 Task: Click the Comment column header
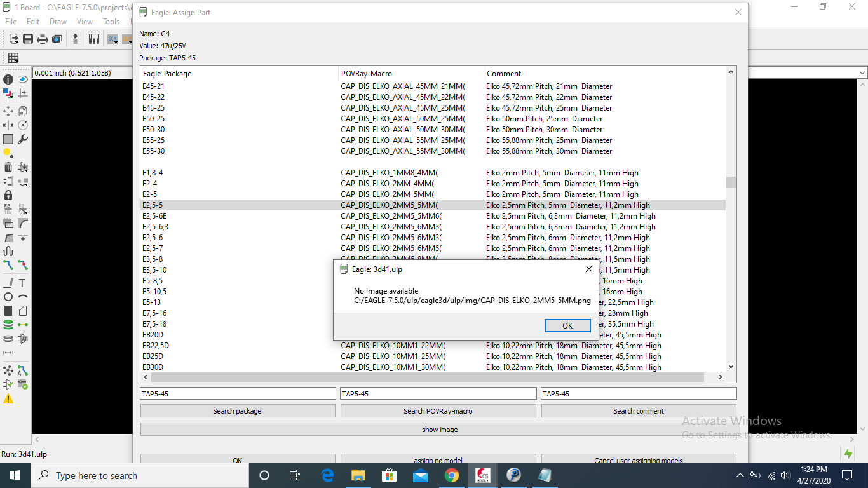(604, 74)
